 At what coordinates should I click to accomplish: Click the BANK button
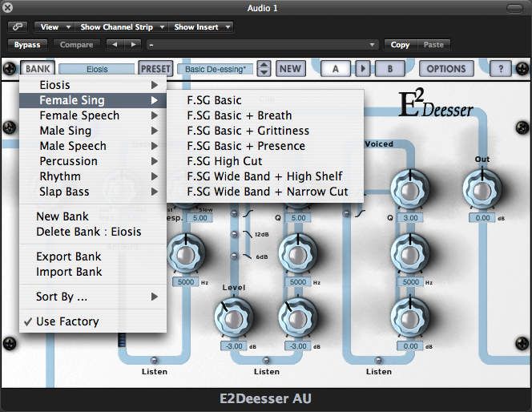[38, 69]
